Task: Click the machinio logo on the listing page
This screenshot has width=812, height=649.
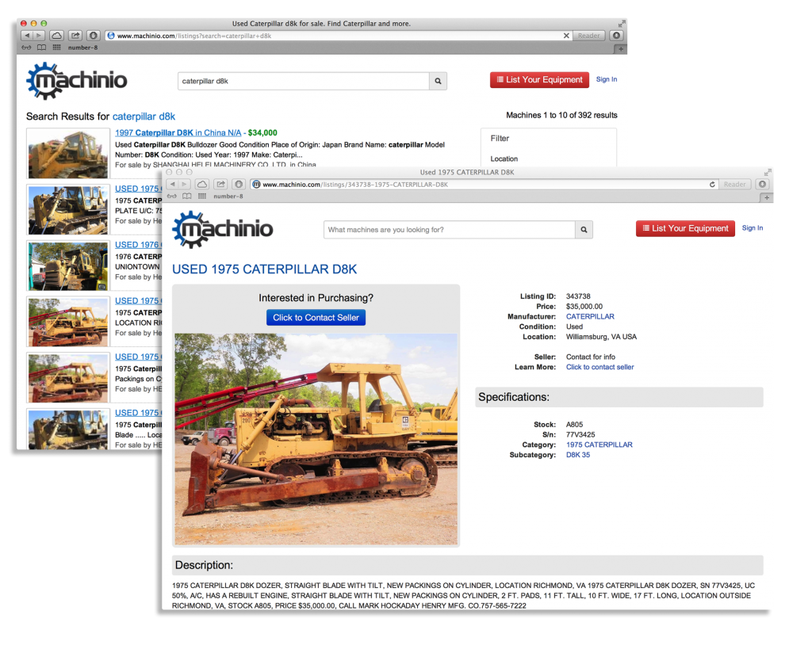Action: 223,229
